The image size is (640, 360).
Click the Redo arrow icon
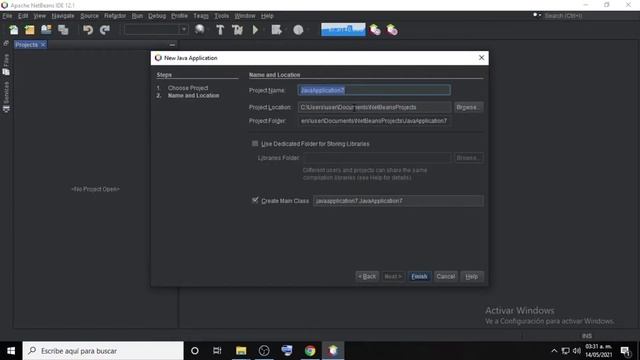click(105, 30)
